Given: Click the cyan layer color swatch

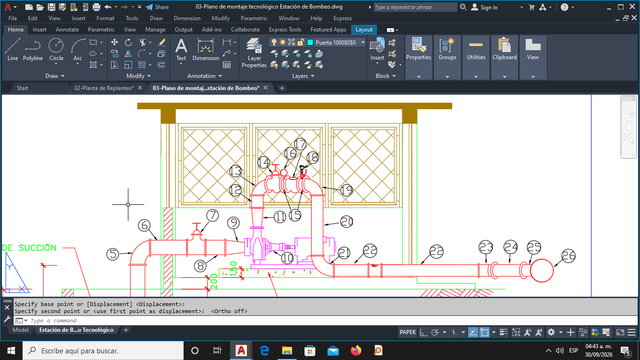Looking at the screenshot, I should click(x=310, y=42).
